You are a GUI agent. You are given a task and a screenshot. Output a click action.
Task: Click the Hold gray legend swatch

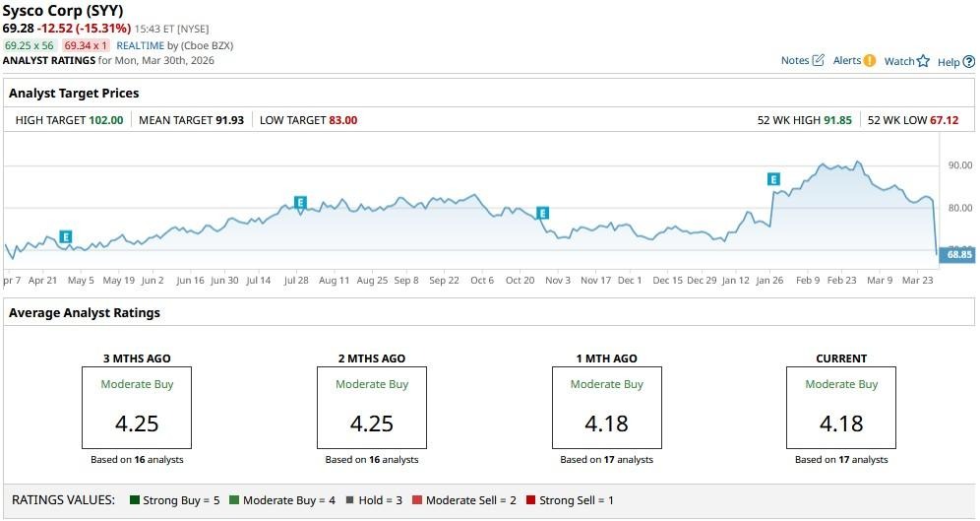tap(350, 500)
